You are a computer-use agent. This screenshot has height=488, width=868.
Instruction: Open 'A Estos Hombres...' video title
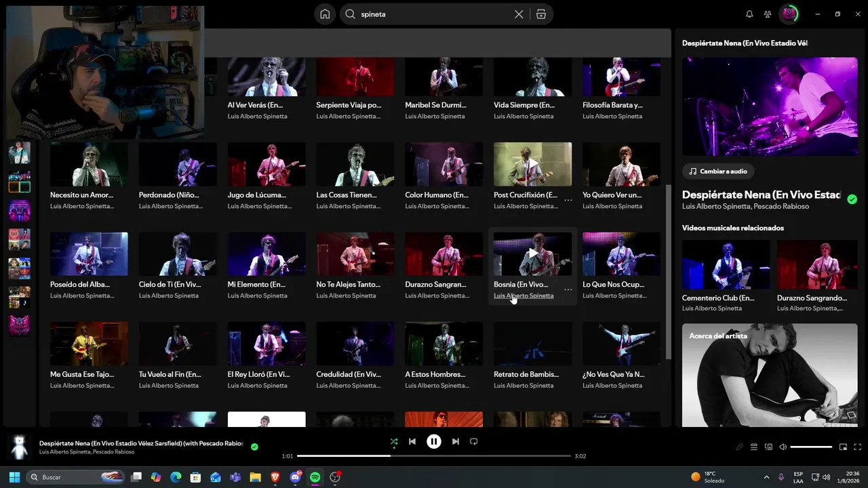435,374
